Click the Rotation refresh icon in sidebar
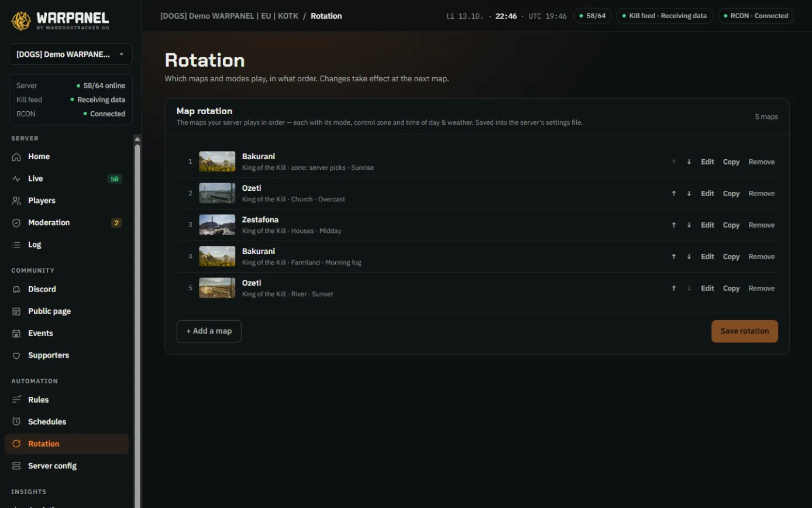Screen dimensions: 812x508 tap(16, 444)
